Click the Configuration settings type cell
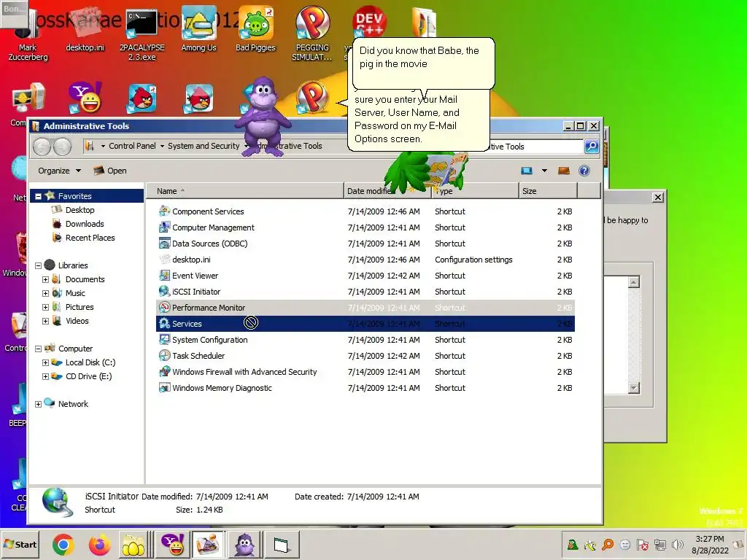This screenshot has width=747, height=560. pos(473,260)
